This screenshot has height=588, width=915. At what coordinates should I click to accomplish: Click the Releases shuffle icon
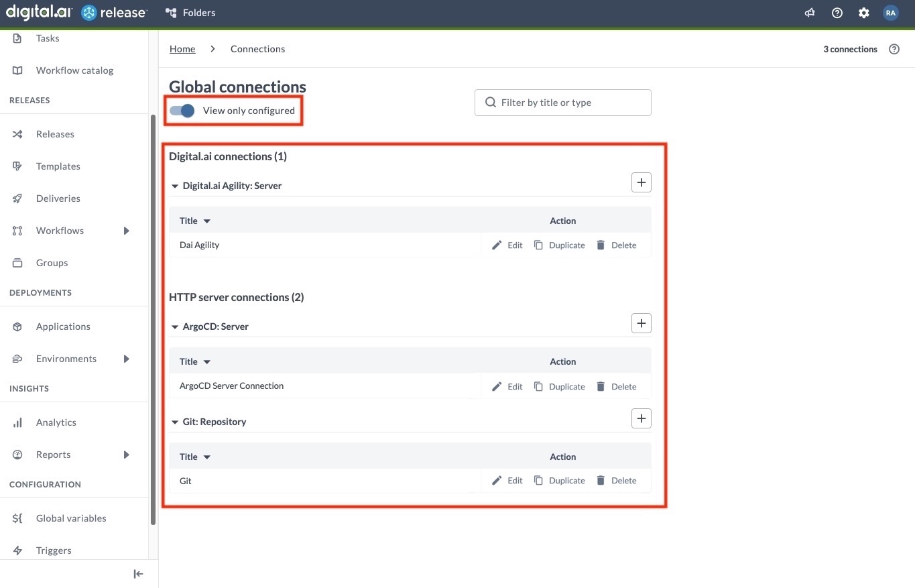click(18, 134)
